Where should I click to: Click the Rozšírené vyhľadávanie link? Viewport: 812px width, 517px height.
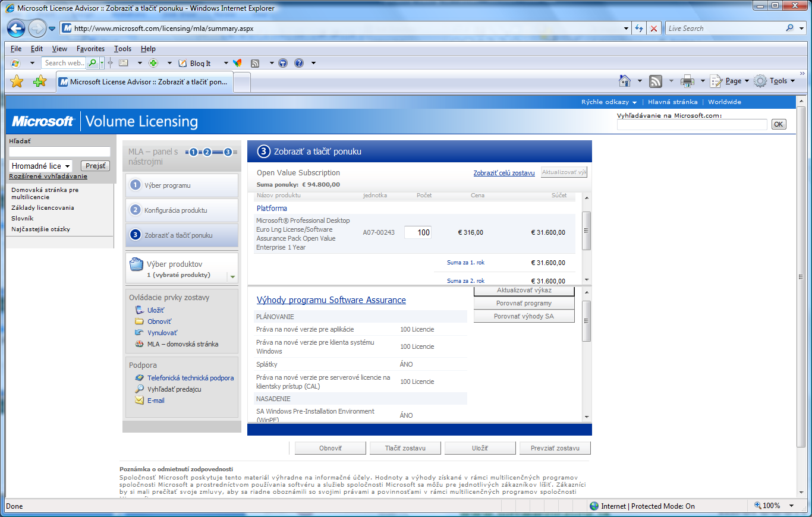pyautogui.click(x=48, y=176)
